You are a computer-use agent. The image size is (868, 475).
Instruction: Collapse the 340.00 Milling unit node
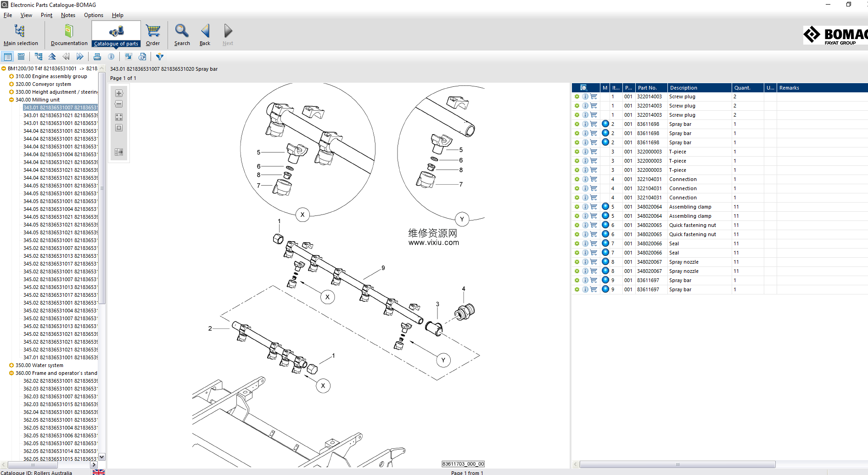coord(11,100)
